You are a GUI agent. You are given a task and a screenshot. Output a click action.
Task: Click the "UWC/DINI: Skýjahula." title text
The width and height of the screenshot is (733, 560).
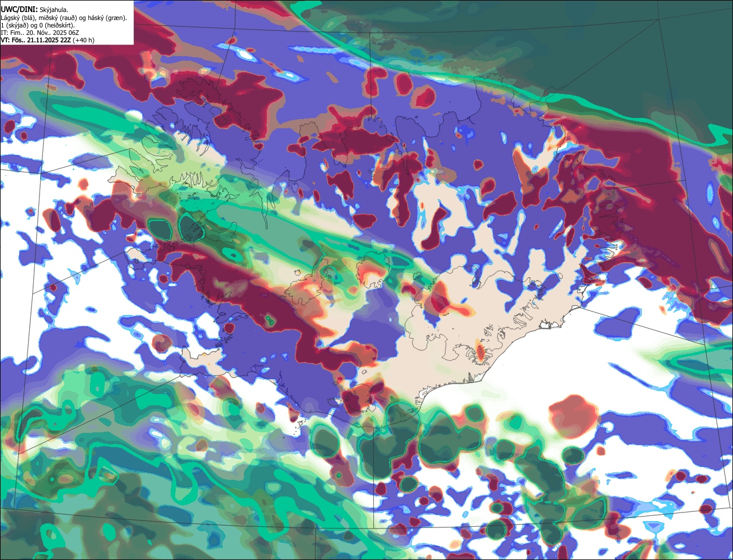(x=34, y=9)
